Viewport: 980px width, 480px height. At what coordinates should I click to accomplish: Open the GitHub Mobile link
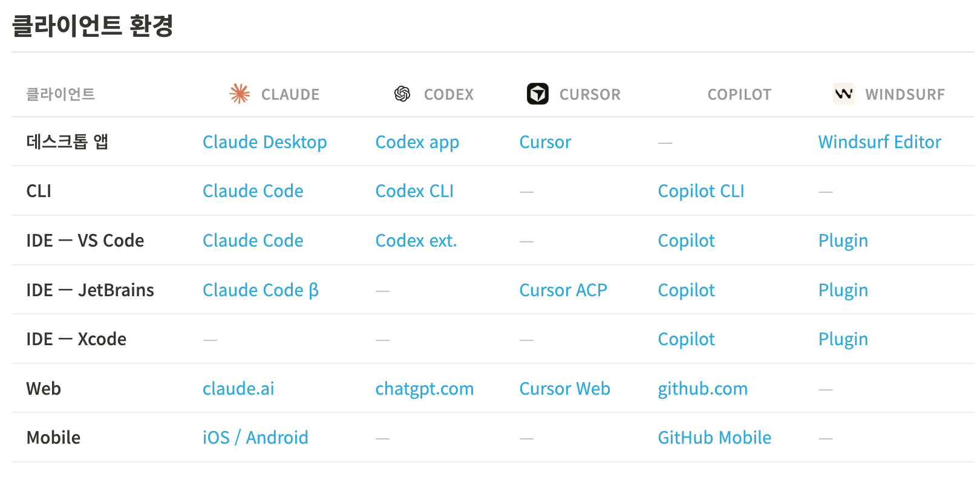tap(714, 438)
